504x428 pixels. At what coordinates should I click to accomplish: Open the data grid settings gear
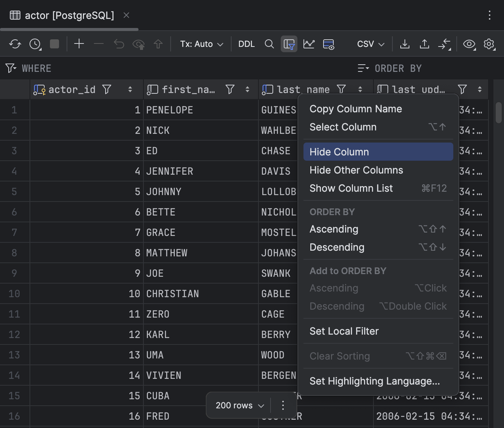489,44
